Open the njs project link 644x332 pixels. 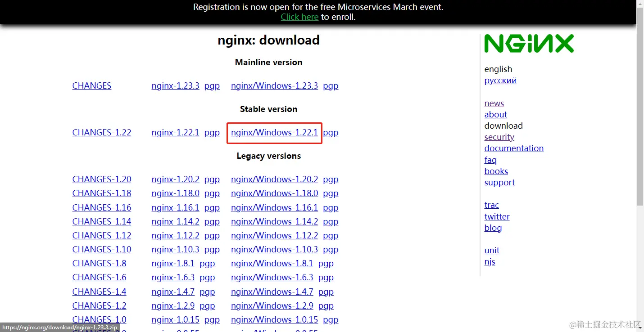pos(490,262)
